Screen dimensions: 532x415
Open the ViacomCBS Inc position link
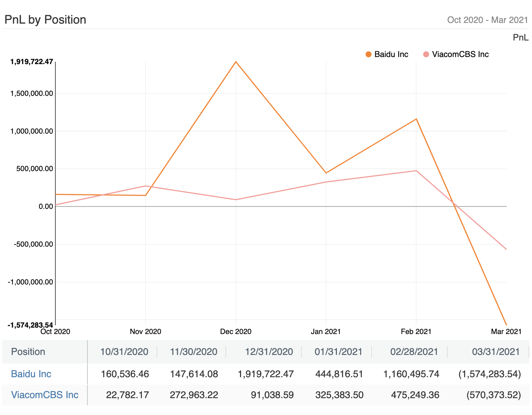click(x=45, y=395)
